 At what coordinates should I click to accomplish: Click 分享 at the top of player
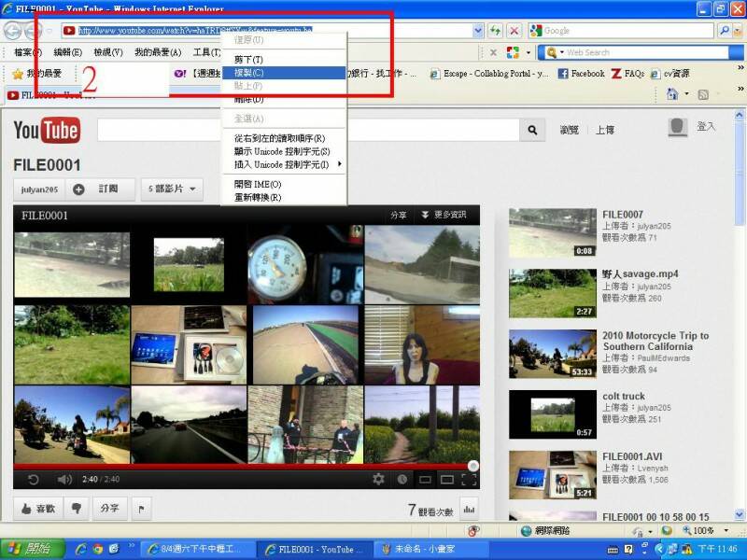tap(399, 216)
